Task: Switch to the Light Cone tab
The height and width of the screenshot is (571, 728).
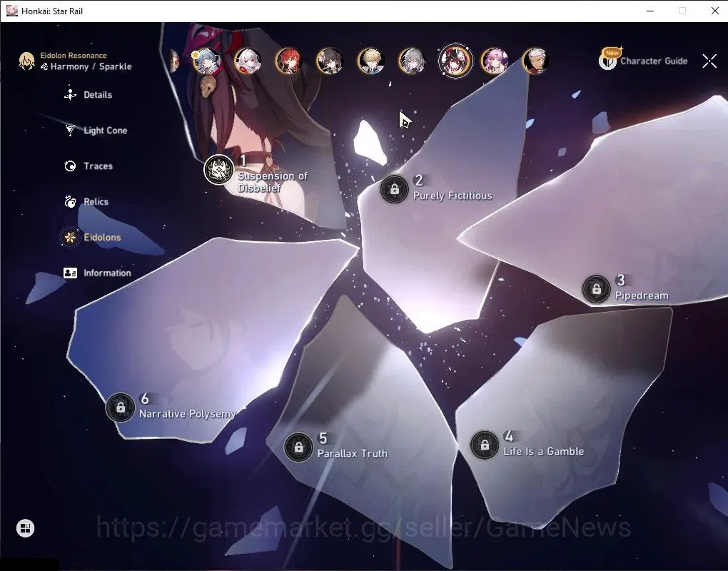Action: tap(106, 131)
